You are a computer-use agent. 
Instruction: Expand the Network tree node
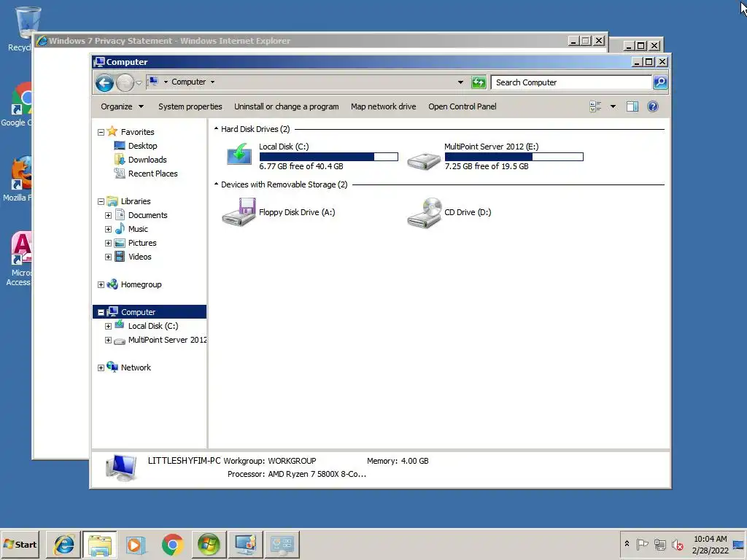coord(101,368)
